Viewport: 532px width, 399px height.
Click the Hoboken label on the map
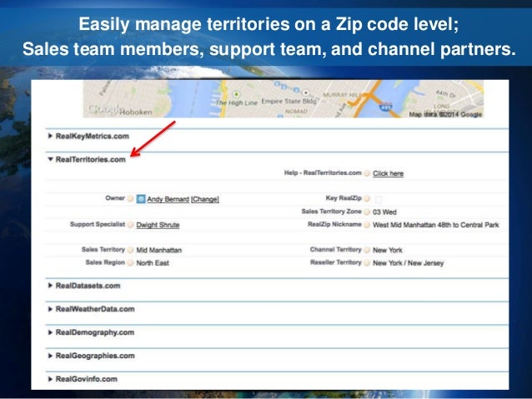136,112
